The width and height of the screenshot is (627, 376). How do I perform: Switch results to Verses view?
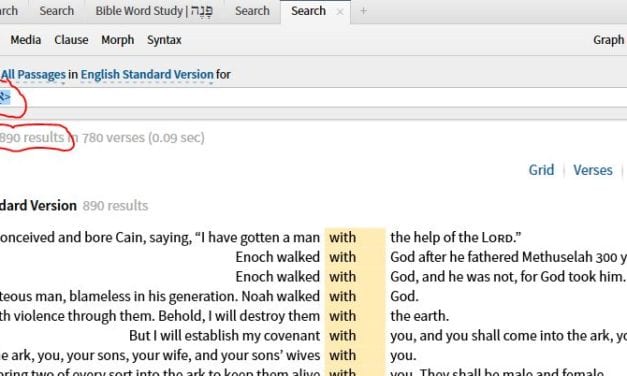click(x=593, y=170)
